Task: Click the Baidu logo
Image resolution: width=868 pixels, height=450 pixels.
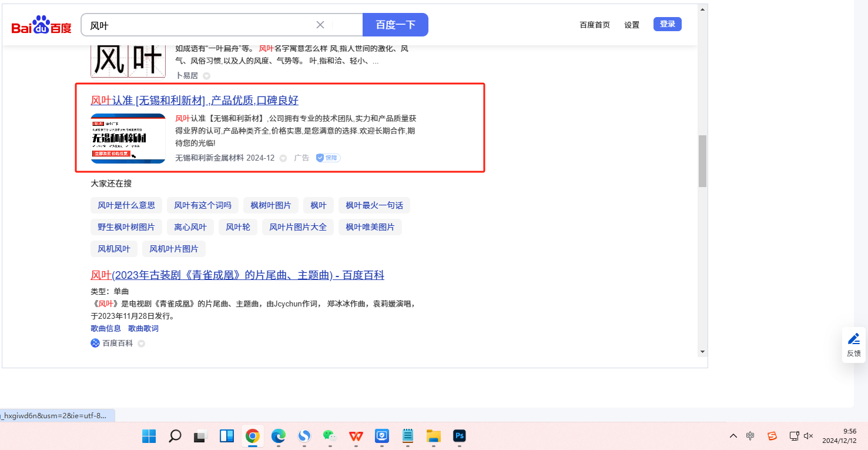Action: 41,25
